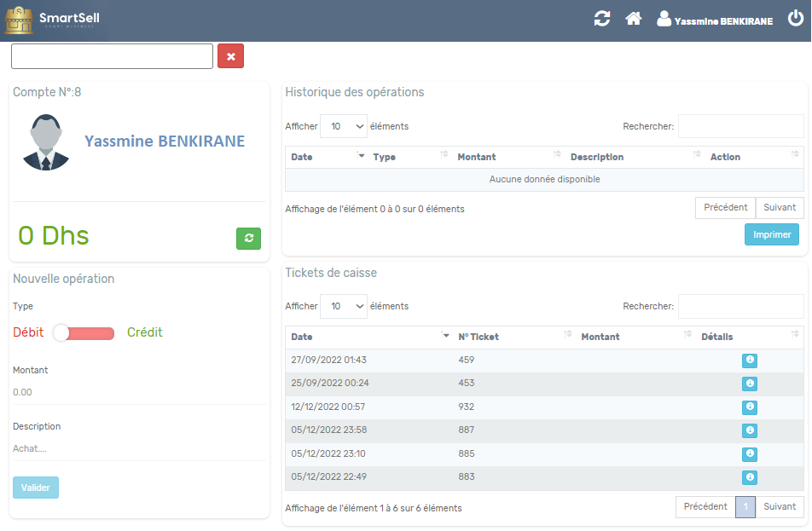The height and width of the screenshot is (531, 812).
Task: Click ticket number 932
Action: click(466, 407)
